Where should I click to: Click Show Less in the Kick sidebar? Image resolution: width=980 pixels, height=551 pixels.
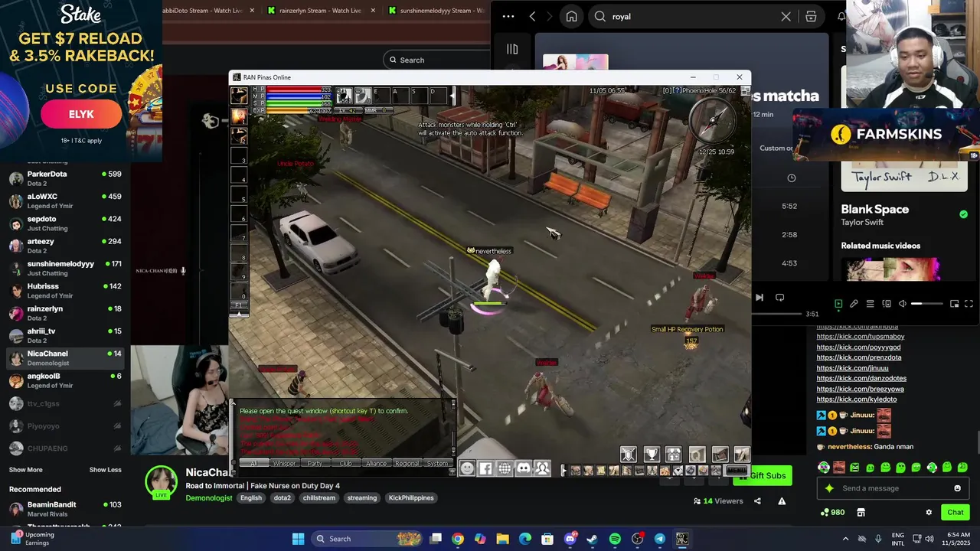(x=105, y=470)
